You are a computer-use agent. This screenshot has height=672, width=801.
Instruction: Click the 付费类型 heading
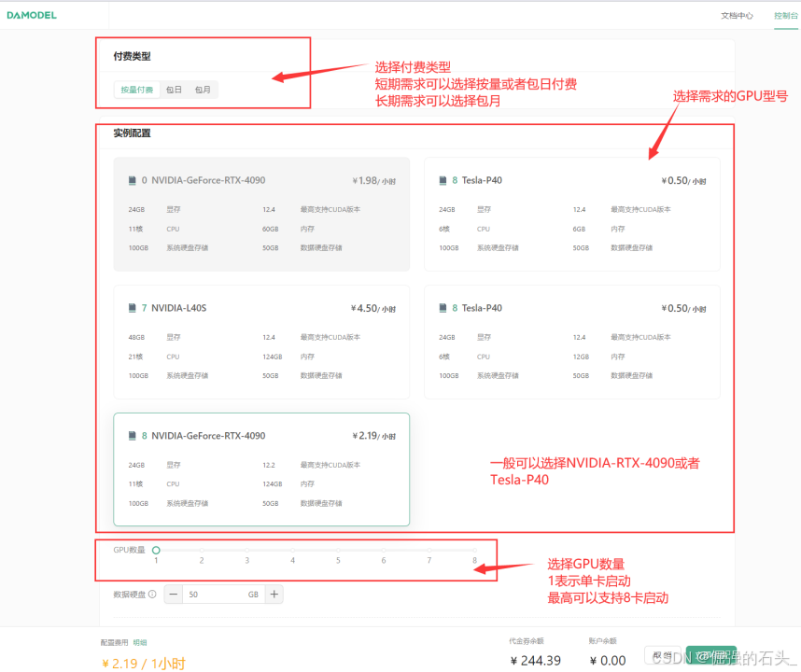(x=132, y=56)
